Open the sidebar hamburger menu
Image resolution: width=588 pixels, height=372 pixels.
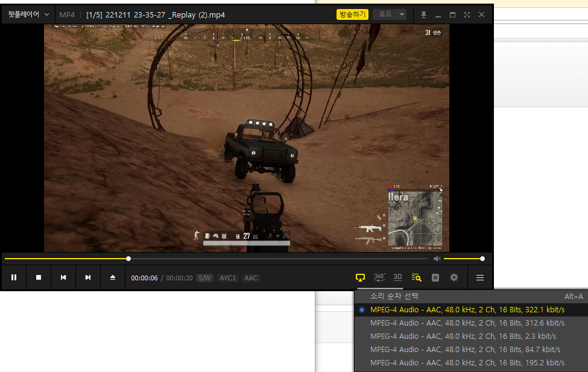pyautogui.click(x=480, y=277)
